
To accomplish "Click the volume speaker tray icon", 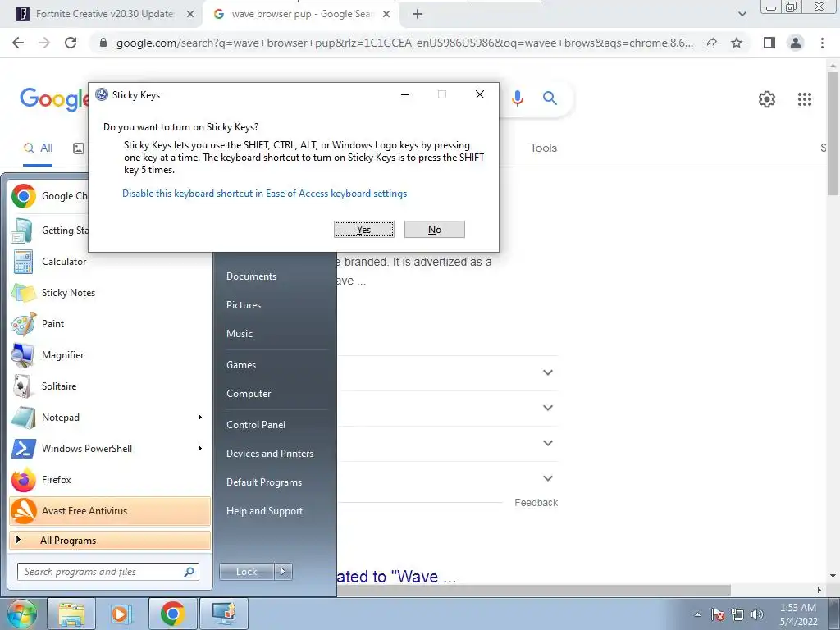I will pos(756,615).
